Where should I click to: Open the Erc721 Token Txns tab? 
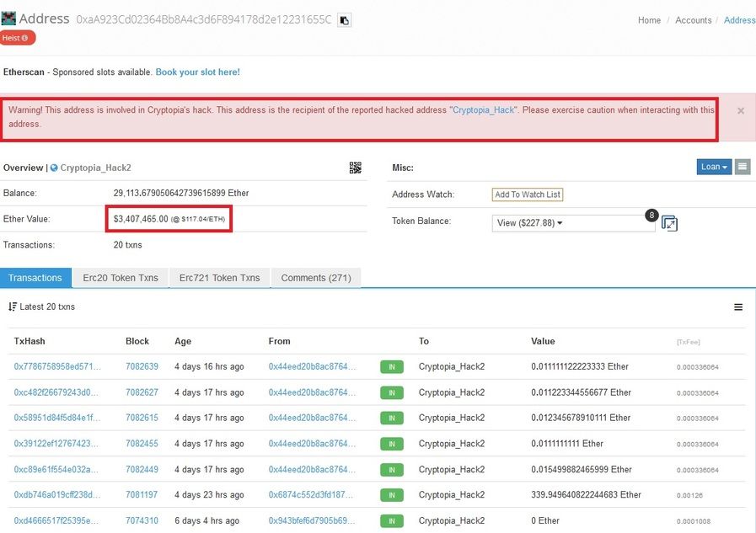point(219,278)
